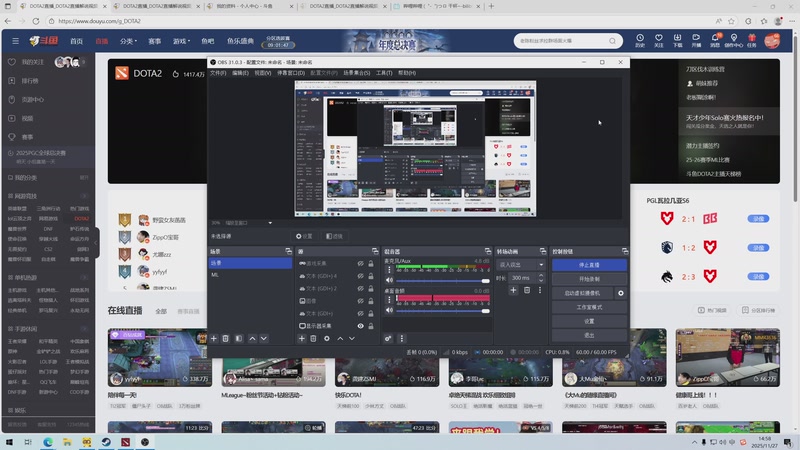The image size is (800, 450).
Task: Move scene up arrow in scenes panel
Action: (x=252, y=338)
